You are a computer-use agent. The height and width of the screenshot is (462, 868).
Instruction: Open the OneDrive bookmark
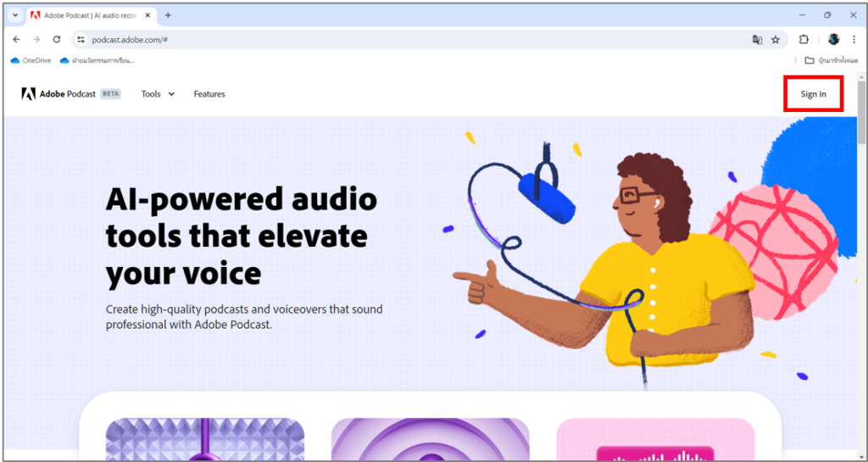[x=31, y=60]
